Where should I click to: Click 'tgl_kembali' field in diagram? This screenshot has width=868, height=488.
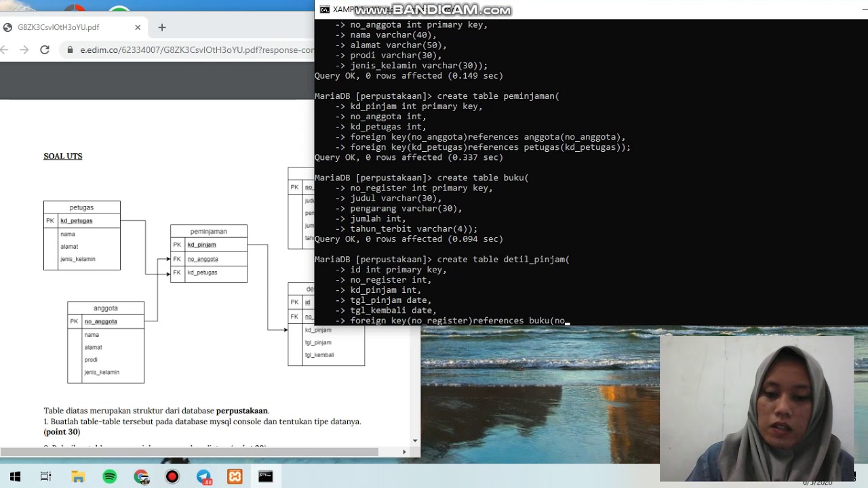(319, 355)
